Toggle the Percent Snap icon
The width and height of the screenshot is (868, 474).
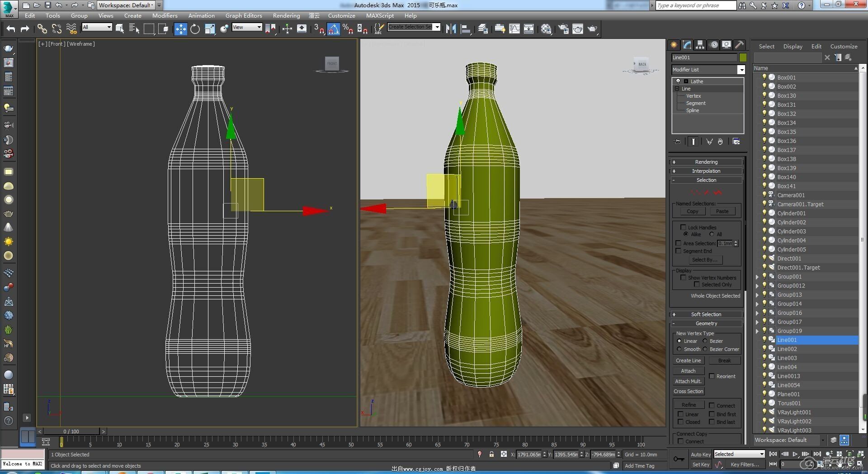click(348, 29)
